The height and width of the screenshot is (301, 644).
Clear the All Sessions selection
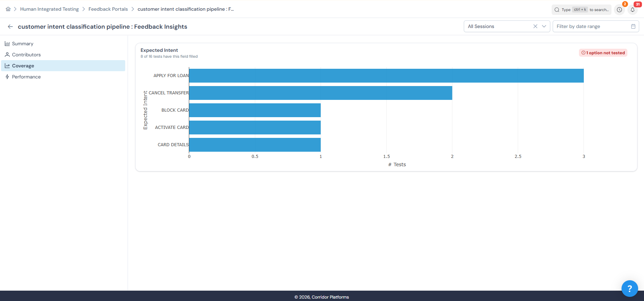pos(535,26)
